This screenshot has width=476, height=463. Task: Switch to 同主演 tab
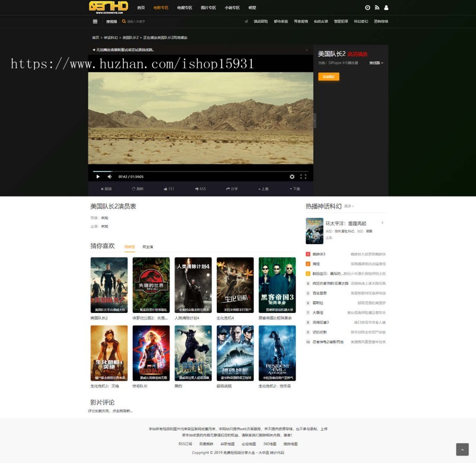148,247
